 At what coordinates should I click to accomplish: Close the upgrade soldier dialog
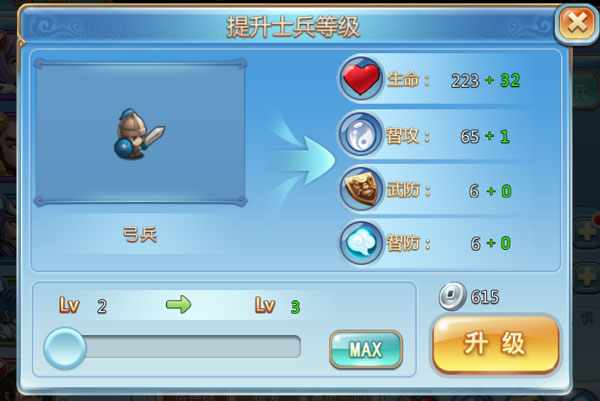point(577,24)
